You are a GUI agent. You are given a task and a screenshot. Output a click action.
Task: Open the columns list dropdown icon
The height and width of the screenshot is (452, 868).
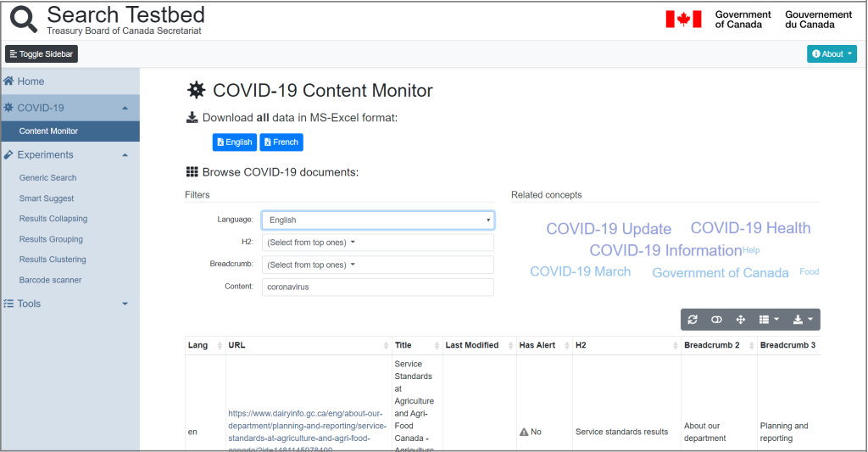pos(769,320)
